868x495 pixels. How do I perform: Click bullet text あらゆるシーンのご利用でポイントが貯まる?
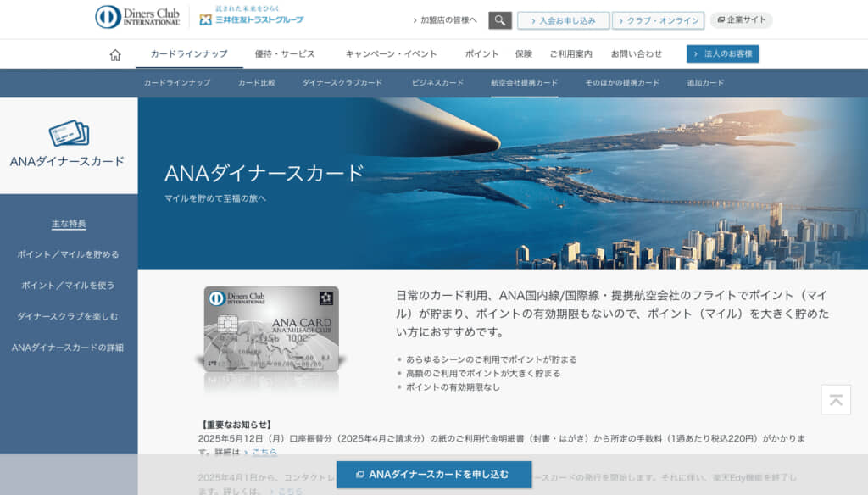click(492, 359)
